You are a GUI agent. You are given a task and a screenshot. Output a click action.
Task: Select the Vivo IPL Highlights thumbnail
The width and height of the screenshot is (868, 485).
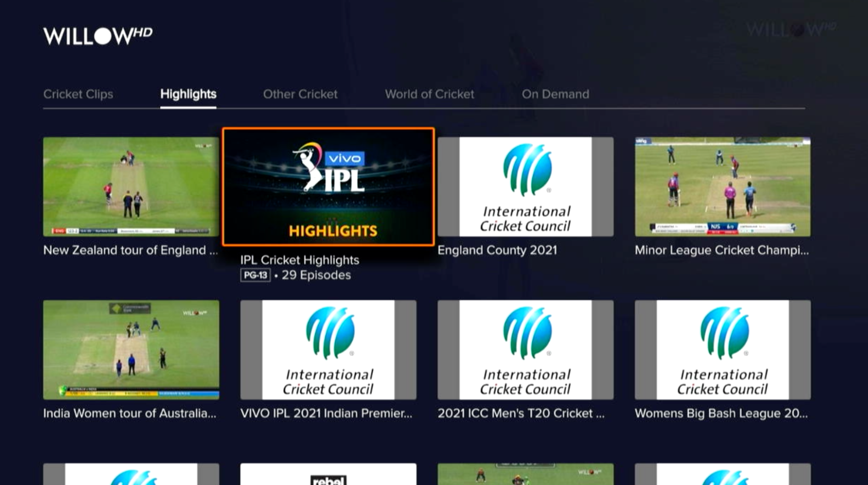pos(328,187)
